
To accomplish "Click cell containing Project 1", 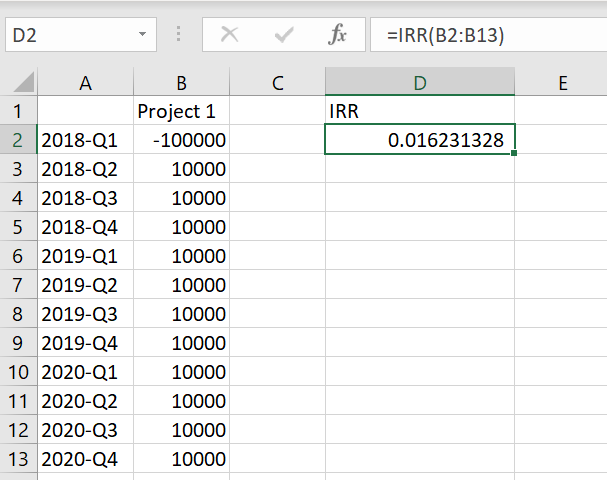I will tap(181, 112).
